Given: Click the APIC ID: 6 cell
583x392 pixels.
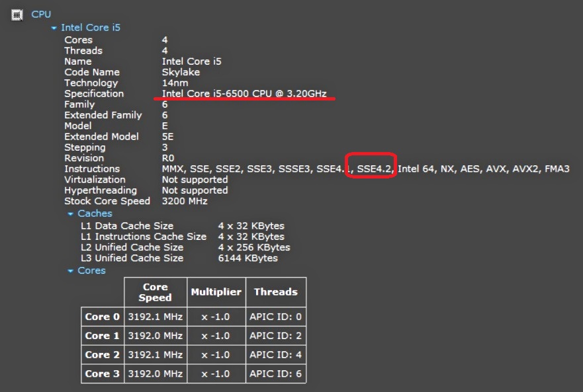Looking at the screenshot, I should [276, 373].
